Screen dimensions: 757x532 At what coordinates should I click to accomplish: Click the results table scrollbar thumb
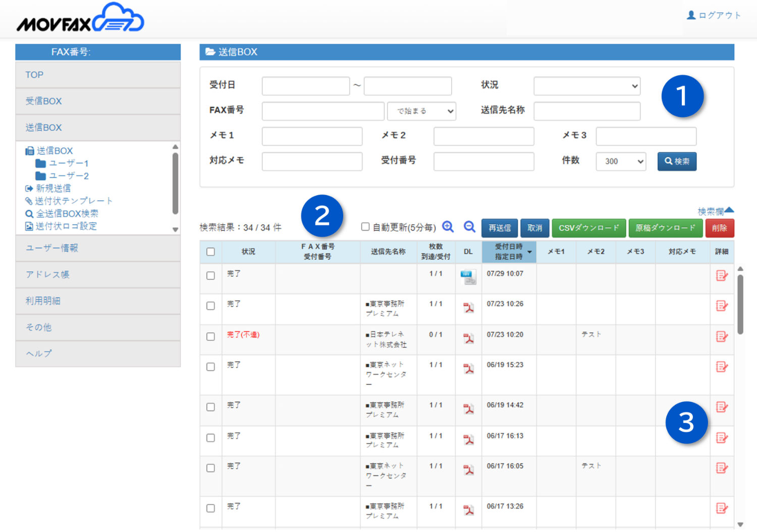click(740, 304)
